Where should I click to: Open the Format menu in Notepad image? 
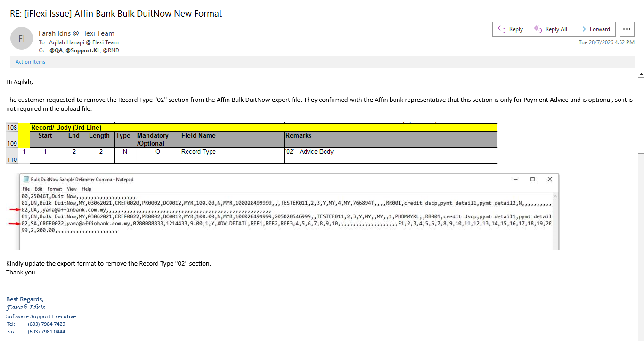click(x=55, y=189)
